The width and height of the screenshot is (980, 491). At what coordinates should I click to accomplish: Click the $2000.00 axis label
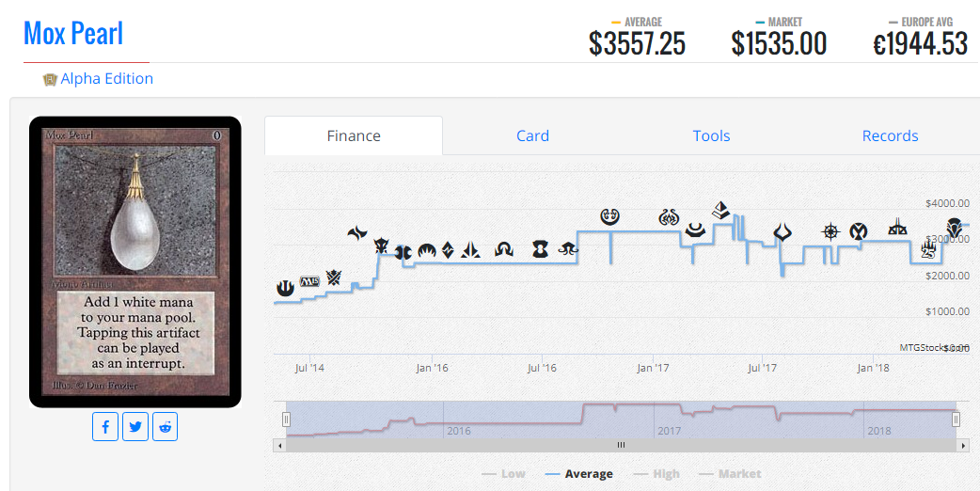pos(947,276)
